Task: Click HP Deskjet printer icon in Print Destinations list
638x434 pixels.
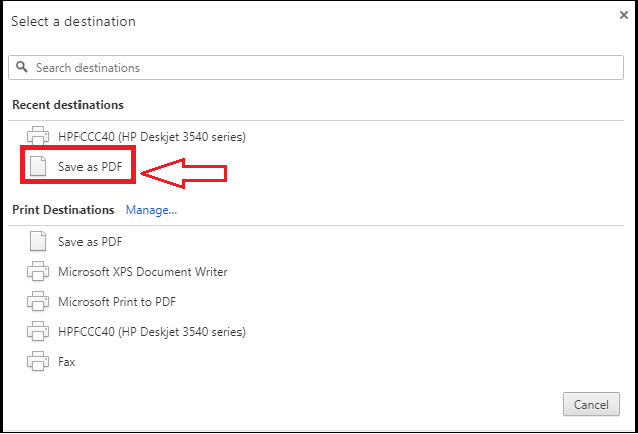Action: tap(38, 331)
